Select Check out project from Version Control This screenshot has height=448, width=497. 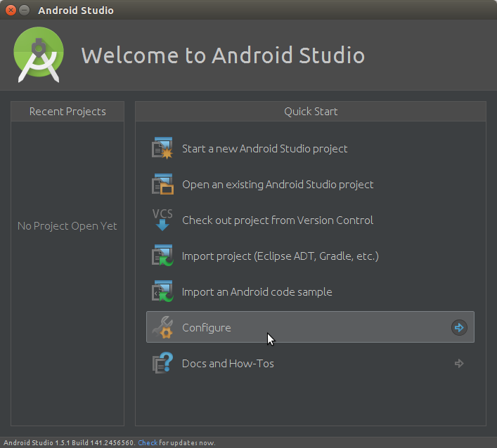pyautogui.click(x=278, y=220)
